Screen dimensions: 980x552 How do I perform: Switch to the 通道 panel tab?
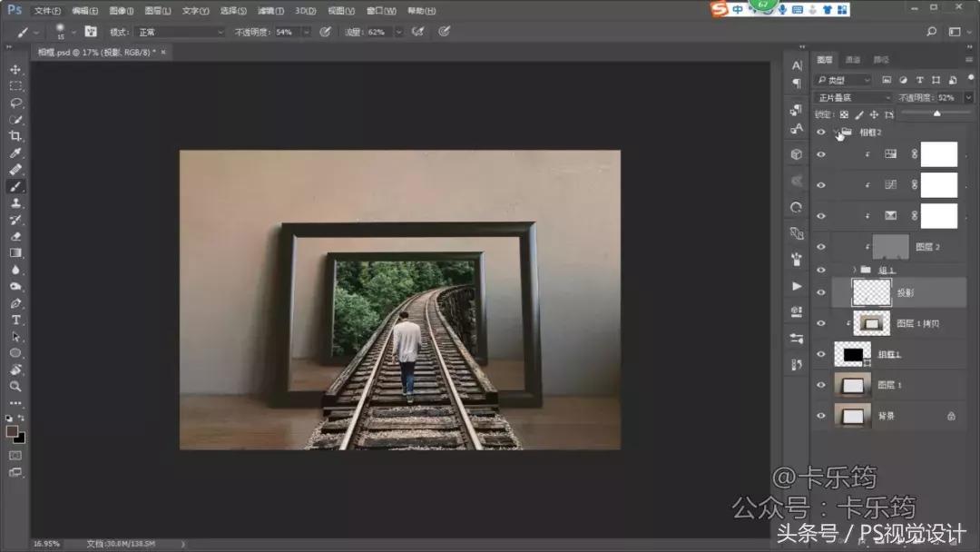(x=853, y=60)
